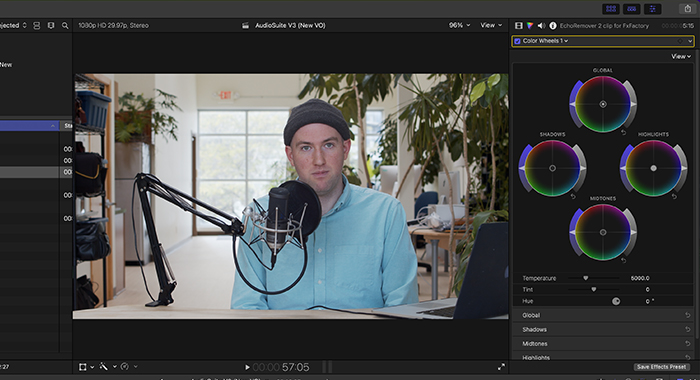Screen dimensions: 700x380
Task: Click the viewer timecode 57:05
Action: pos(296,367)
